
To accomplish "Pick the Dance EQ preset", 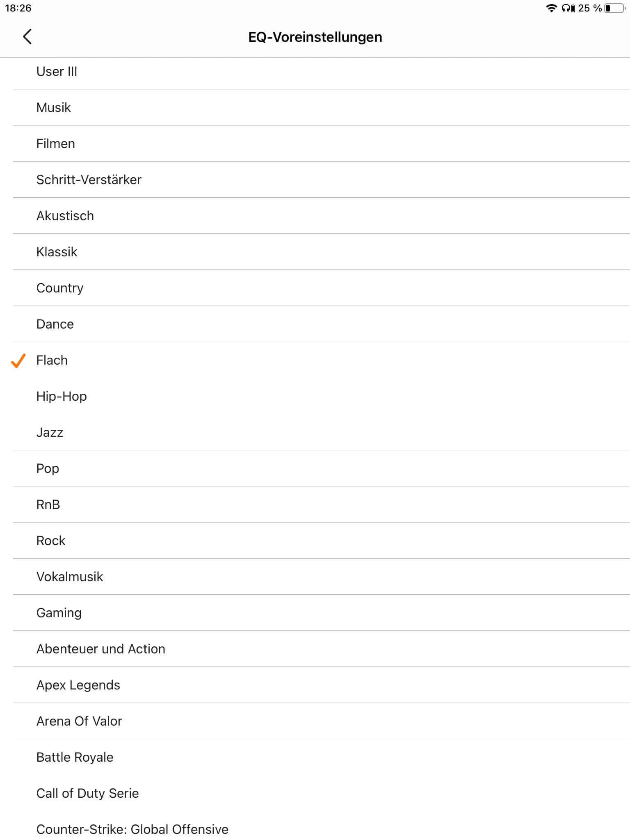I will [55, 324].
